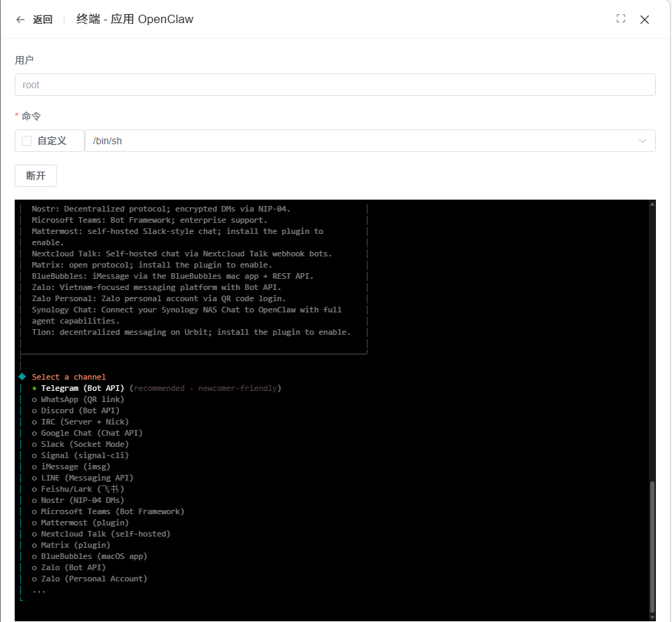Viewport: 672px width, 622px height.
Task: Pick Microsoft Teams (Bot Framework) option
Action: [x=112, y=511]
